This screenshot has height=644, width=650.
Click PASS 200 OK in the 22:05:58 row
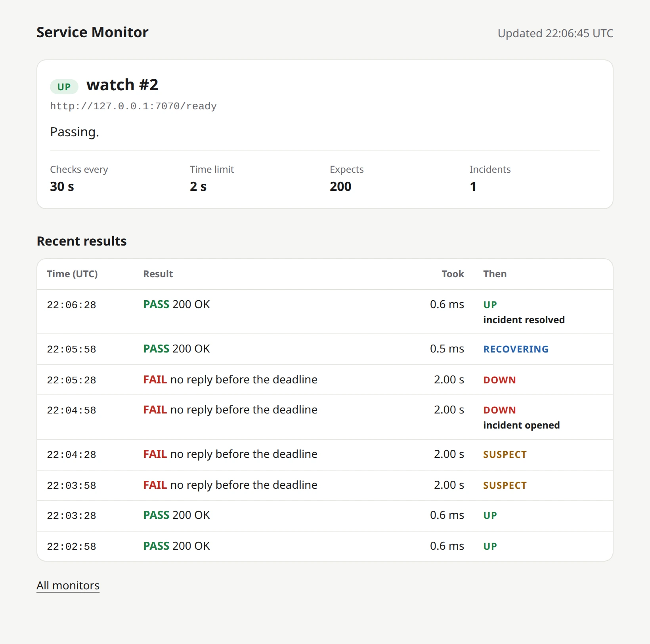coord(176,349)
